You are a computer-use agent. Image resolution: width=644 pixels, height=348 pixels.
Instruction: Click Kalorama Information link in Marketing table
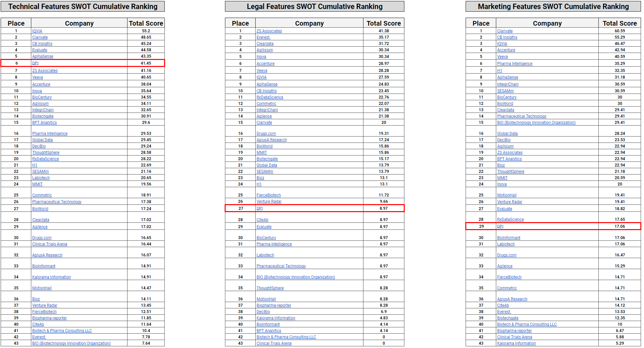click(516, 343)
